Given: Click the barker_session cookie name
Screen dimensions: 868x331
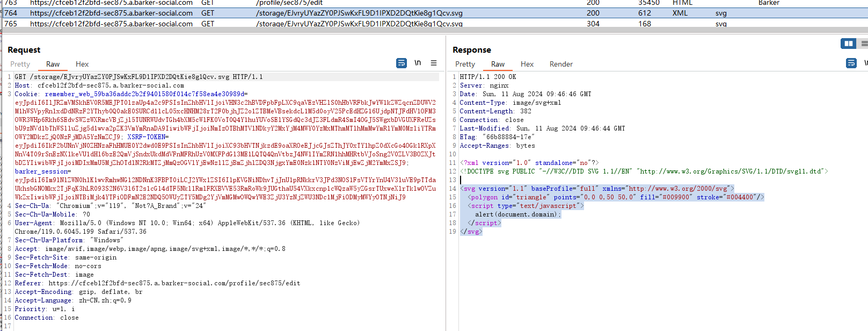Looking at the screenshot, I should (41, 171).
